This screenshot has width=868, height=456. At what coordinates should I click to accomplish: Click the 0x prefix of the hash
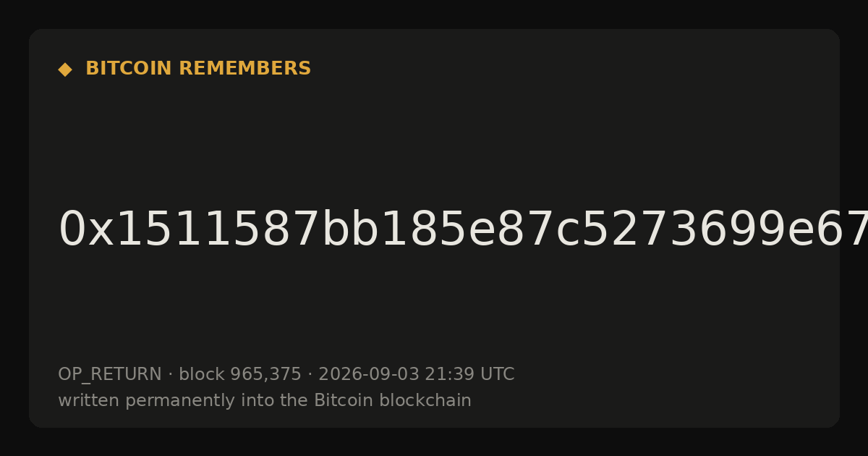[76, 230]
